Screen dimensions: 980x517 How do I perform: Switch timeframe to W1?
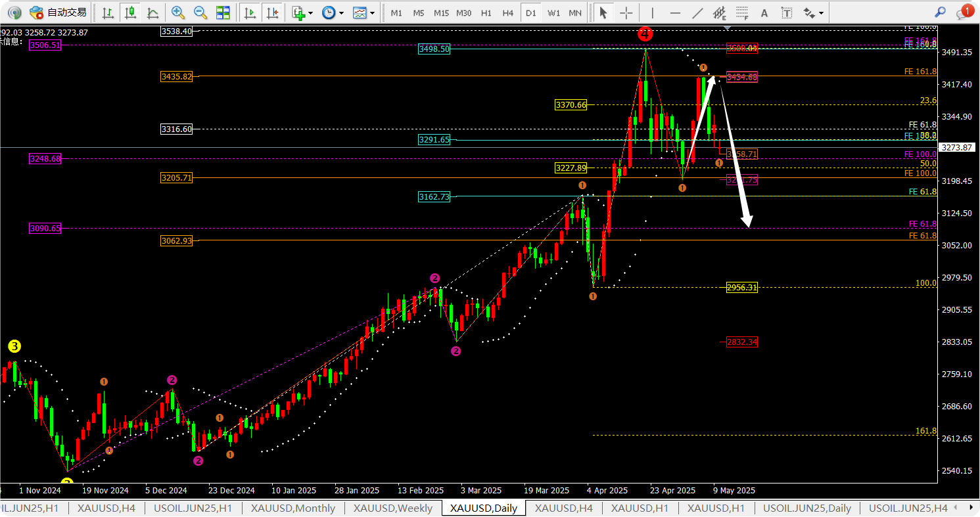554,12
